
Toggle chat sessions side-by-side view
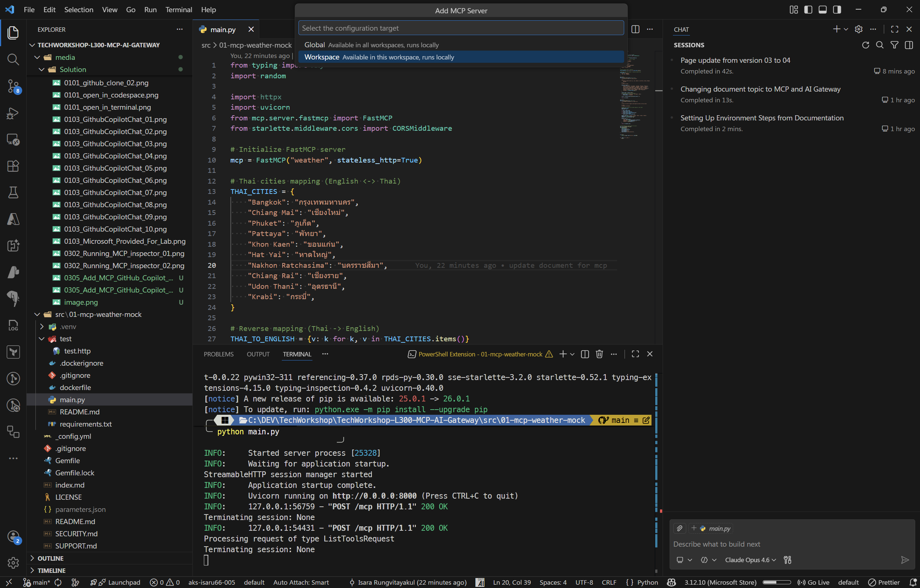(909, 45)
